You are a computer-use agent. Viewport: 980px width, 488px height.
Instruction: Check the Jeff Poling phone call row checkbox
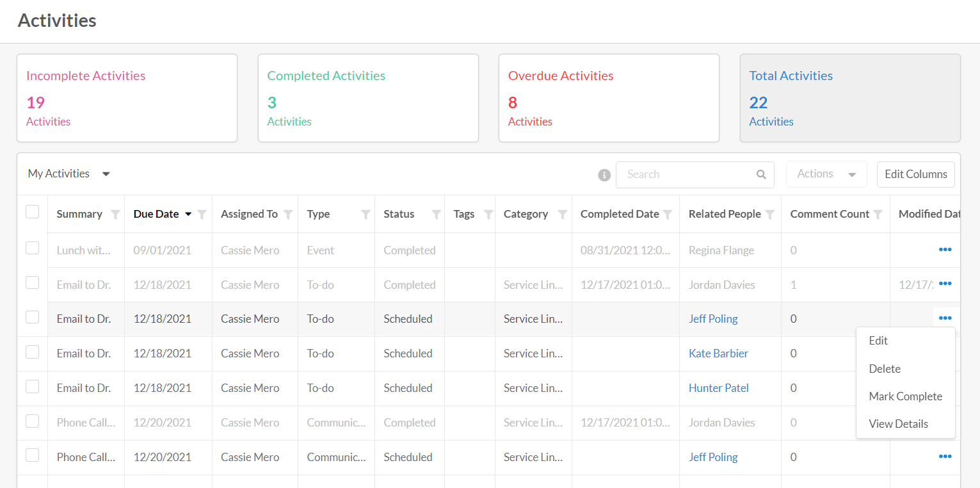tap(32, 455)
